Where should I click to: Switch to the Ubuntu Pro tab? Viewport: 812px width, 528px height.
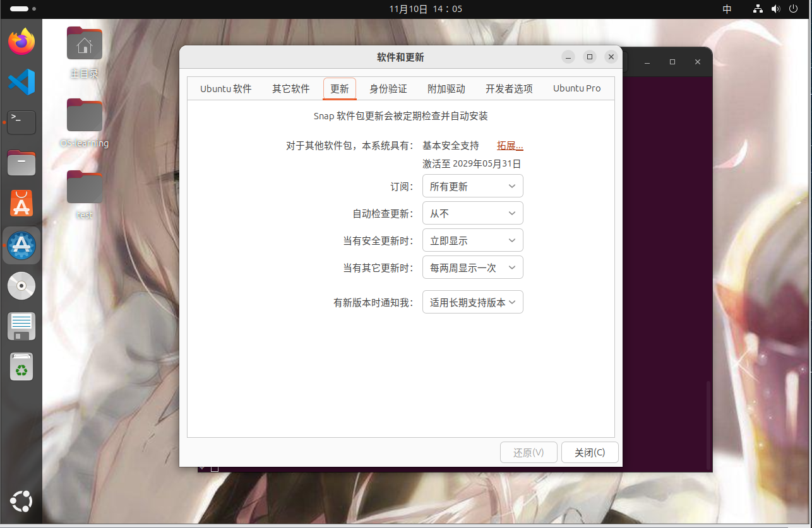tap(577, 89)
